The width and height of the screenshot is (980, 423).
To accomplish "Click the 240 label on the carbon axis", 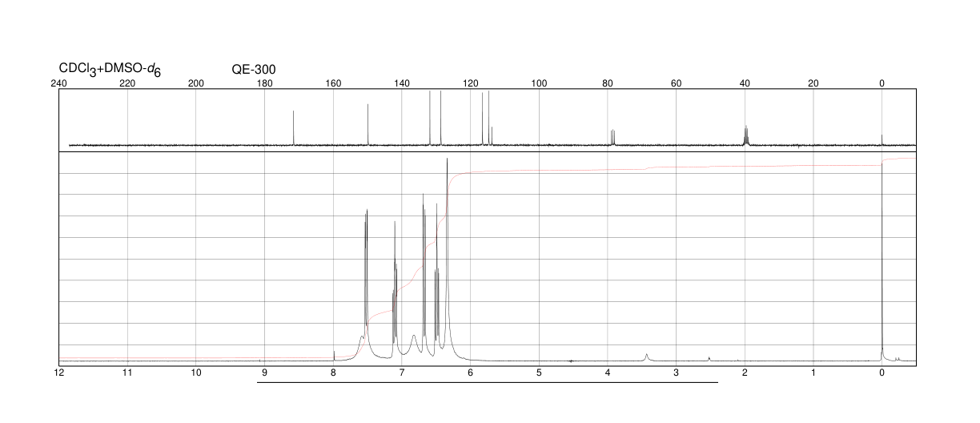I will [x=58, y=83].
